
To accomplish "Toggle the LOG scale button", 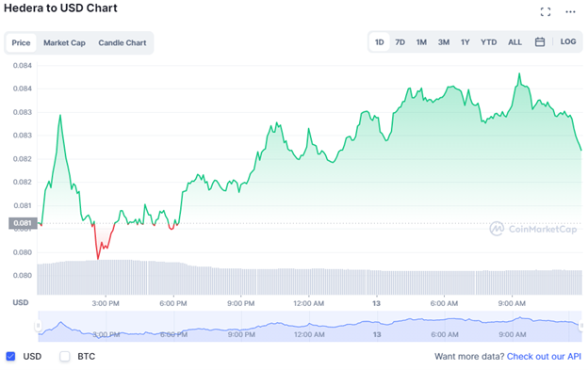I will [568, 41].
